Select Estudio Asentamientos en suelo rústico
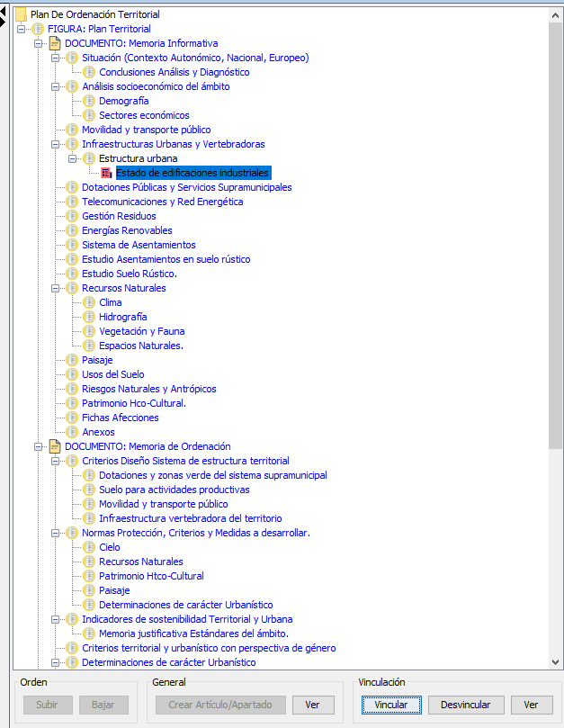The image size is (564, 728). click(166, 259)
